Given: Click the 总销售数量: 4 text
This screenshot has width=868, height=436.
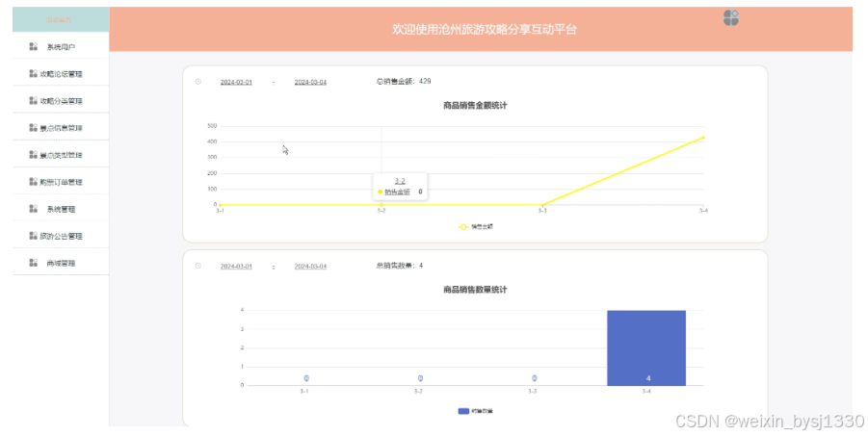Looking at the screenshot, I should (400, 266).
